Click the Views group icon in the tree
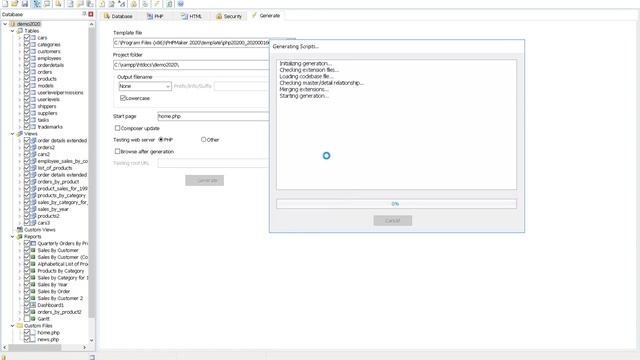This screenshot has width=640, height=360. 20,133
